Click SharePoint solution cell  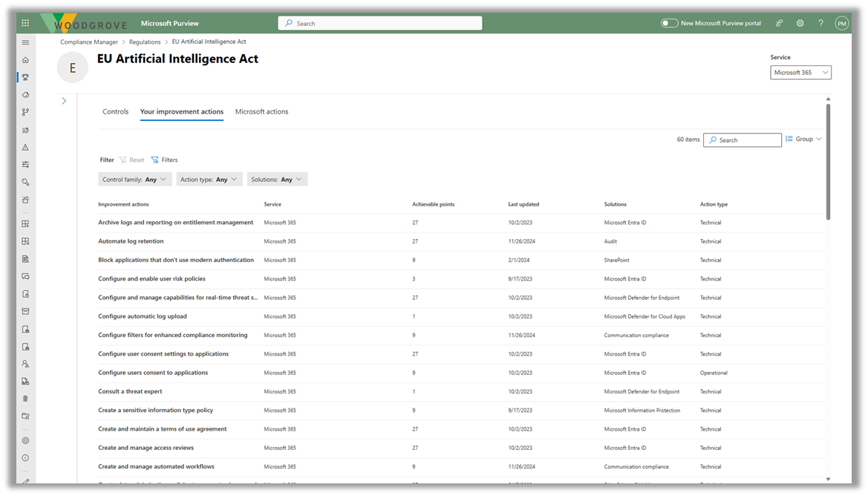coord(617,260)
